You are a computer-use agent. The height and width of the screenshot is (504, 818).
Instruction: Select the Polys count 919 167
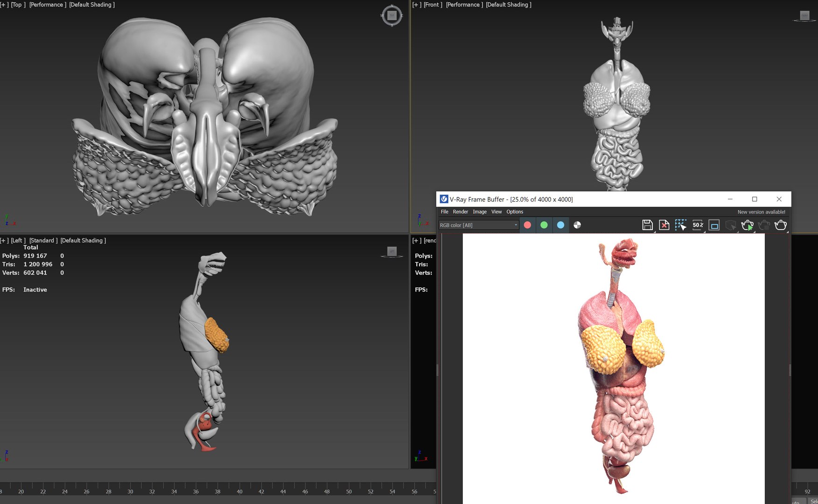pos(35,256)
